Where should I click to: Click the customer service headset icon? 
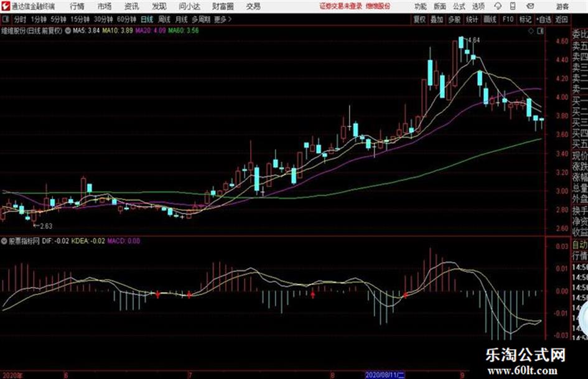pos(498,6)
